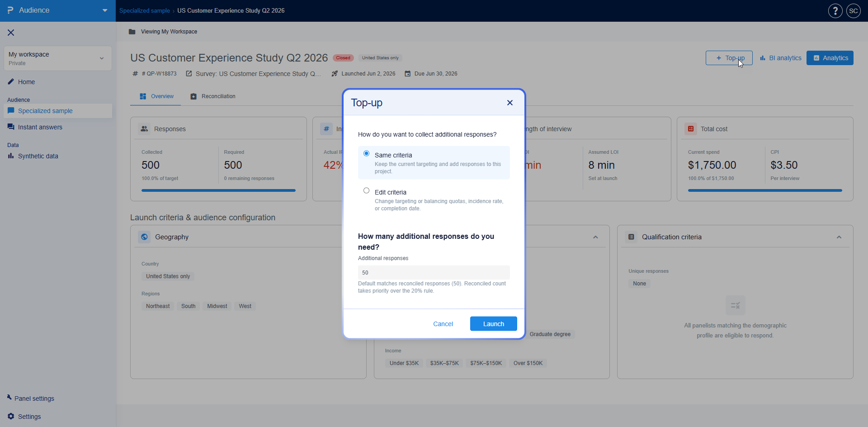Click the Closed status badge
Screen dimensions: 868x427
pos(343,58)
